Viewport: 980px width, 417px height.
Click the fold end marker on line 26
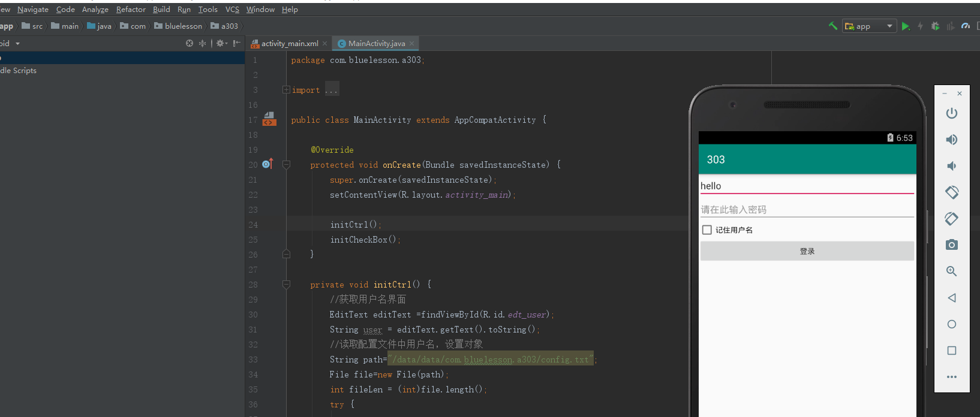[286, 254]
